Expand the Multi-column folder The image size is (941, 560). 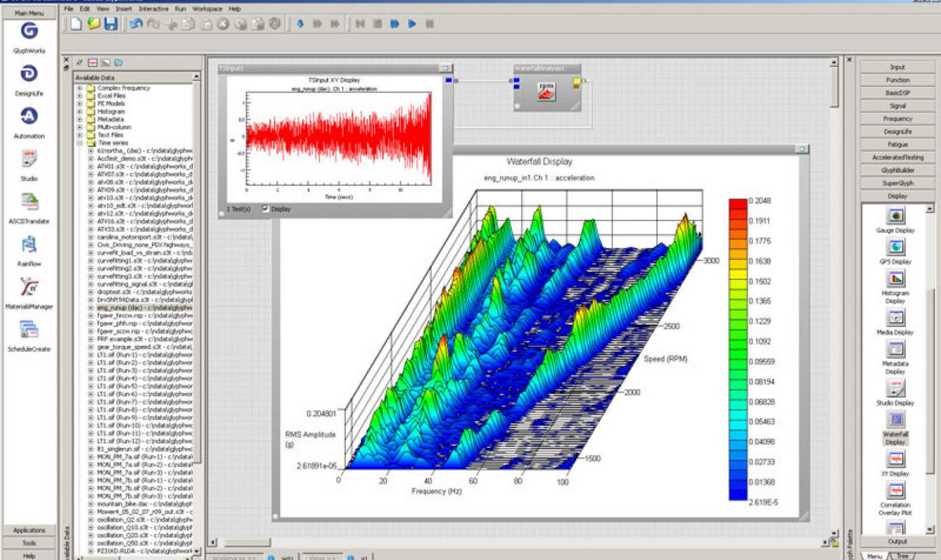pyautogui.click(x=80, y=127)
